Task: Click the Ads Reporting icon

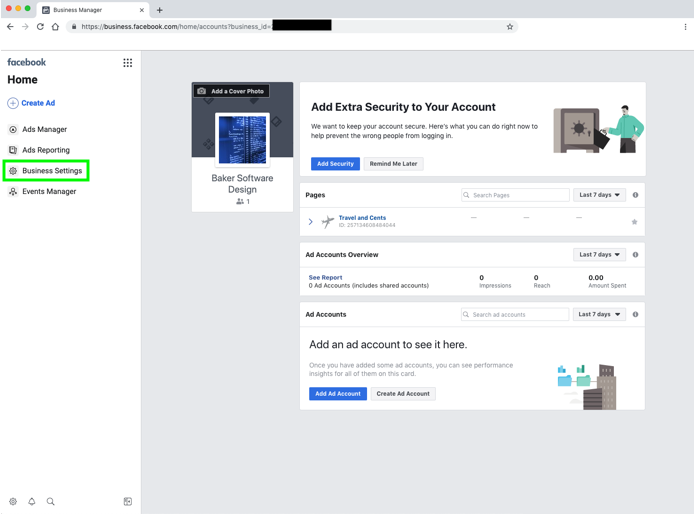Action: pyautogui.click(x=13, y=150)
